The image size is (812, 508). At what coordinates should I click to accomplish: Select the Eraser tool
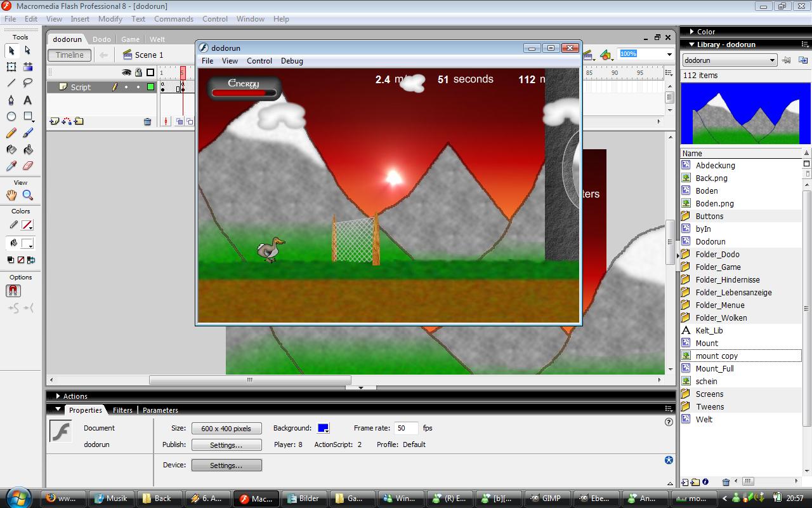28,166
